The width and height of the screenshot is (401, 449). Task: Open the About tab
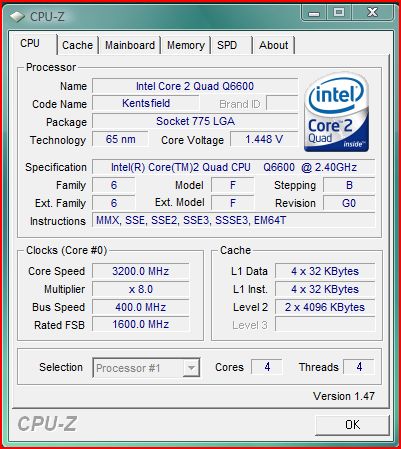(274, 45)
